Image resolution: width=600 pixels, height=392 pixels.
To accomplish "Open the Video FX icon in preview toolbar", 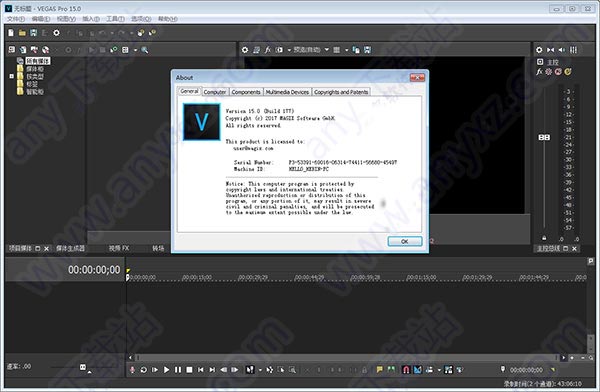I will (268, 50).
